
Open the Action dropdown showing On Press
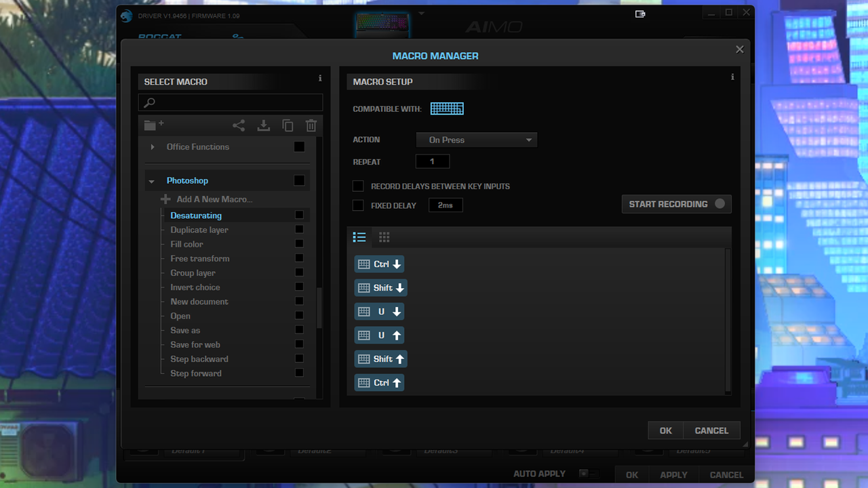coord(477,140)
